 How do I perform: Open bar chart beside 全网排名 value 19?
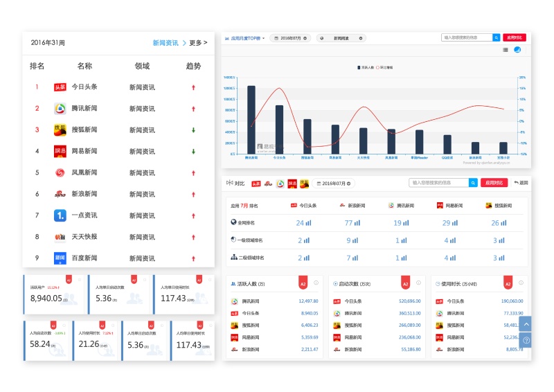pyautogui.click(x=406, y=223)
